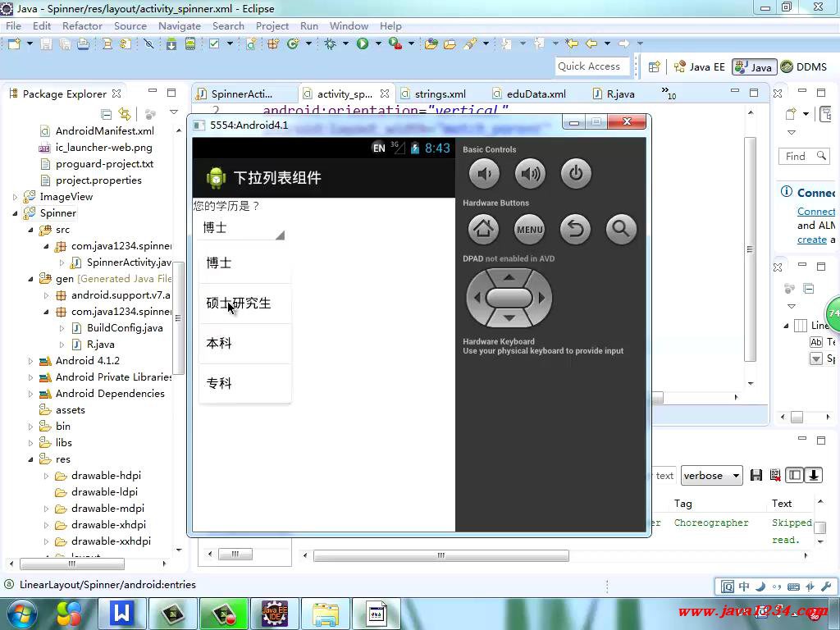Click the DPAD center button
This screenshot has width=840, height=630.
509,298
